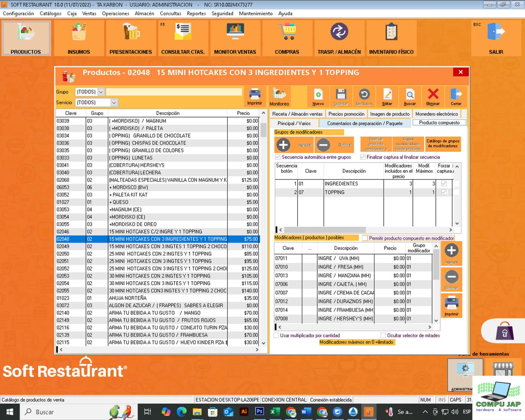525x420 pixels.
Task: Create a new product with Nuevo
Action: coord(318,96)
